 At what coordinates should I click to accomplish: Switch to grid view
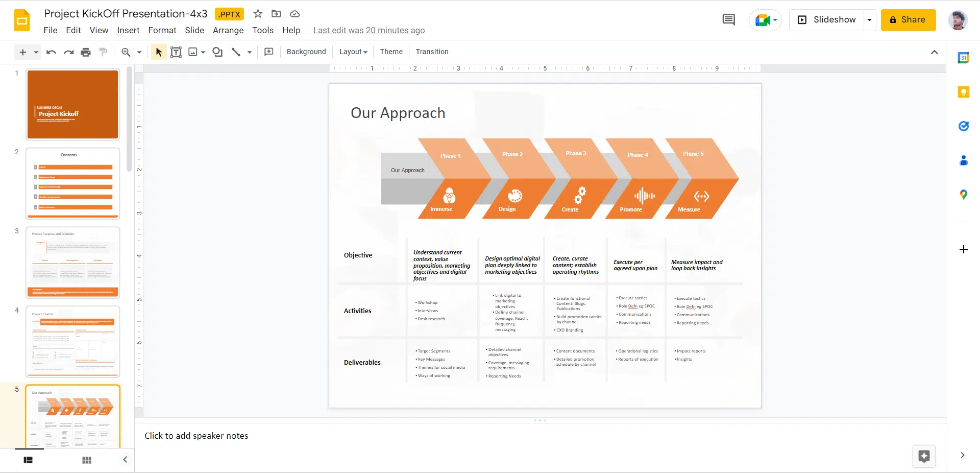pyautogui.click(x=87, y=460)
